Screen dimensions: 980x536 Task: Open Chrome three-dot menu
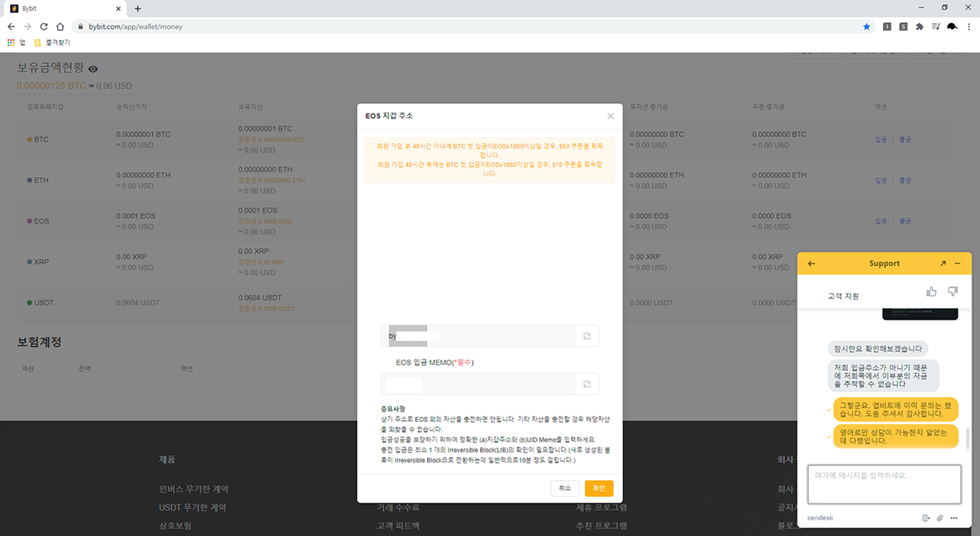(969, 26)
